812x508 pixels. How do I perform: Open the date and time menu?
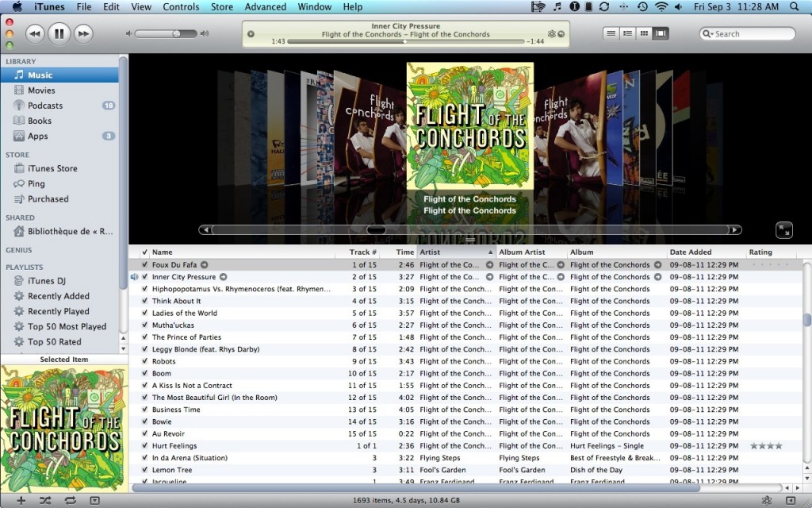736,6
